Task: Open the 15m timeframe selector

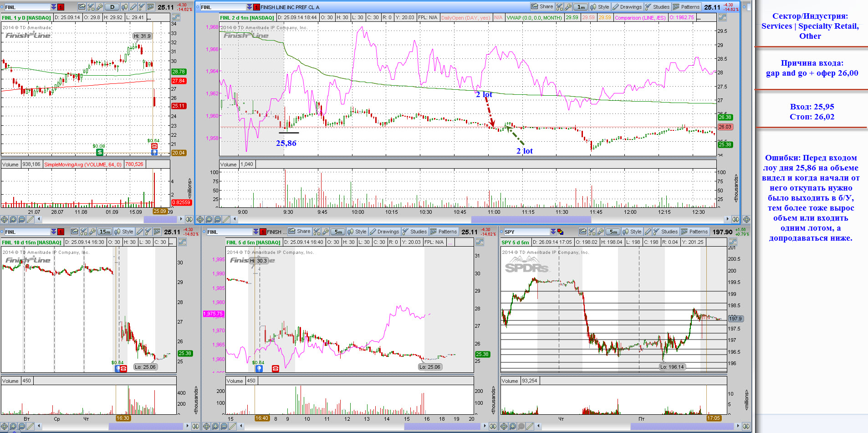Action: [105, 232]
